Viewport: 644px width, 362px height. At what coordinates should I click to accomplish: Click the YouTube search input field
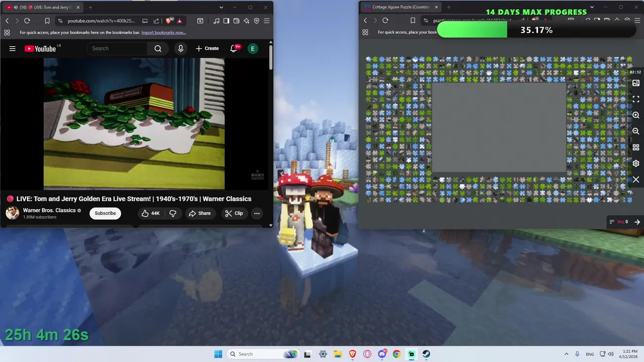(117, 49)
